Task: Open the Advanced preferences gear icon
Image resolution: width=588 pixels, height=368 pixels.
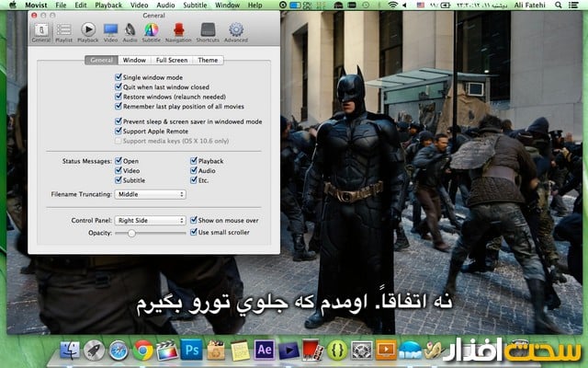Action: (x=235, y=33)
